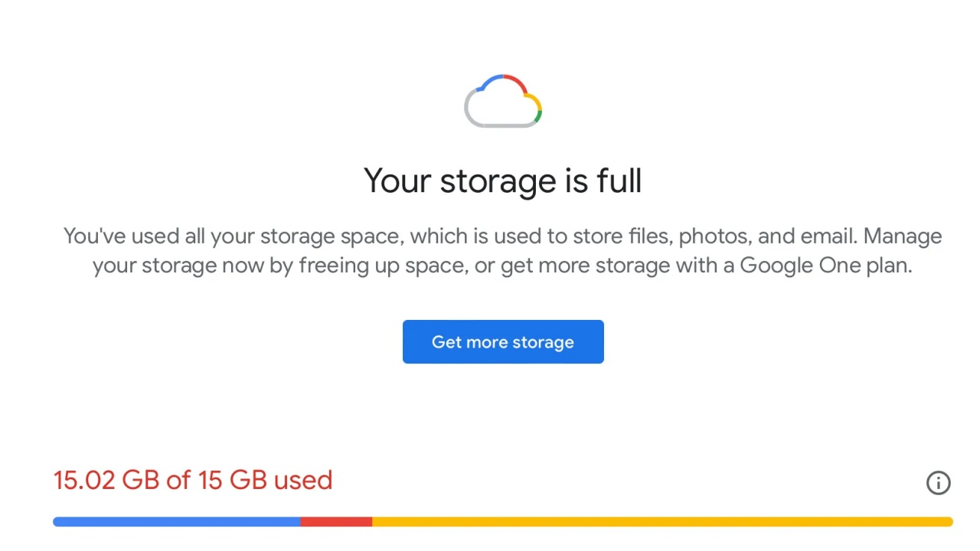Click the info icon beside the storage bar
The width and height of the screenshot is (980, 551).
pyautogui.click(x=939, y=483)
